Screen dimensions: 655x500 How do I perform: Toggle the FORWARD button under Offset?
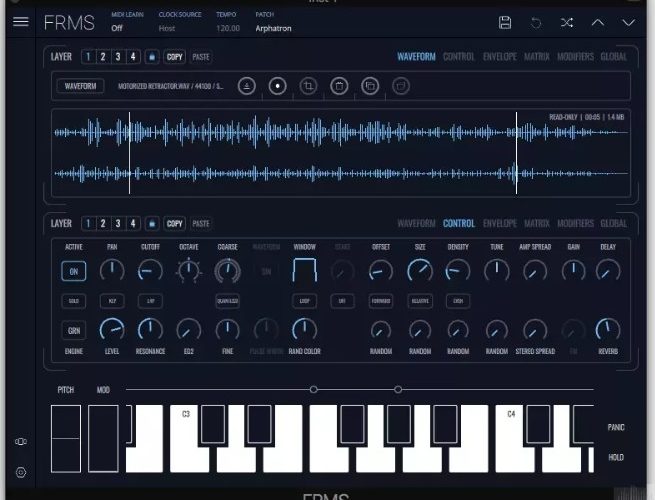381,301
